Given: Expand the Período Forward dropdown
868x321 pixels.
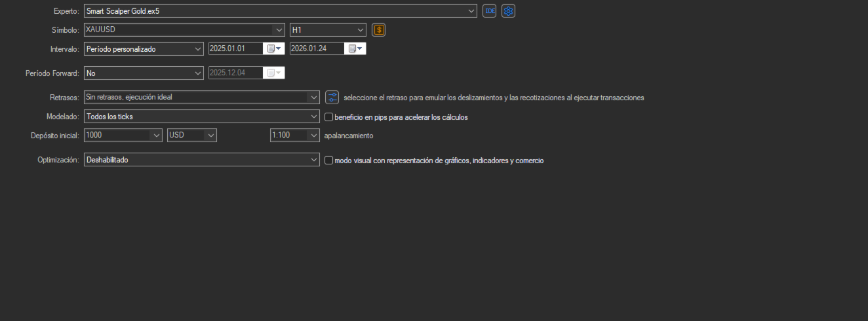Looking at the screenshot, I should pos(198,73).
